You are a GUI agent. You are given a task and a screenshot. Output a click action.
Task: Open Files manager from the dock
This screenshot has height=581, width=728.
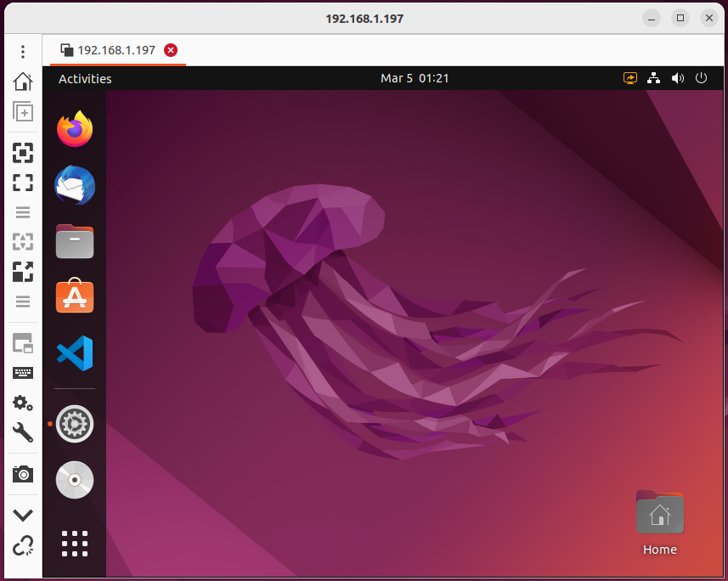click(75, 241)
